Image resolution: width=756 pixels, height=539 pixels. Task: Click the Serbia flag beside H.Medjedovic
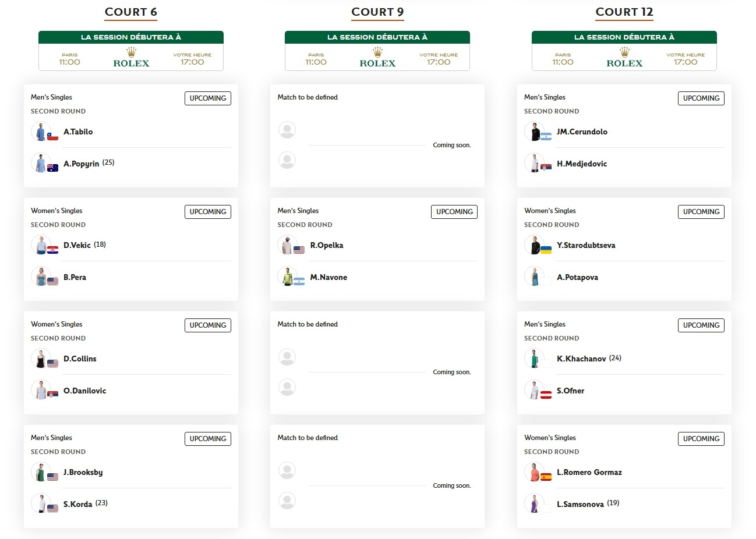pos(546,168)
